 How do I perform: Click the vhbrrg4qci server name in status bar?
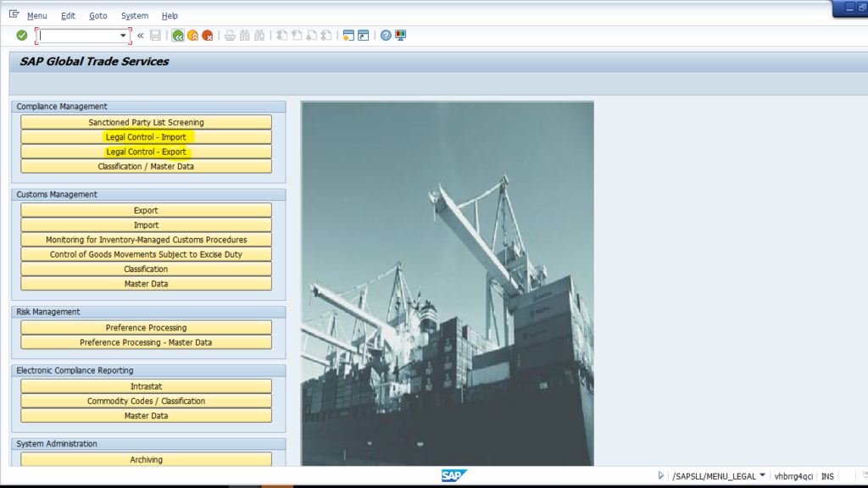tap(793, 476)
